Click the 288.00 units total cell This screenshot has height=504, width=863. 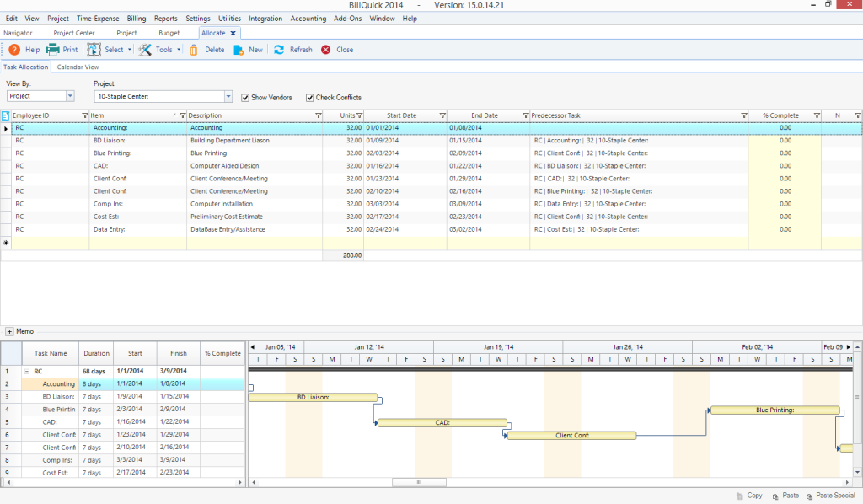(343, 255)
